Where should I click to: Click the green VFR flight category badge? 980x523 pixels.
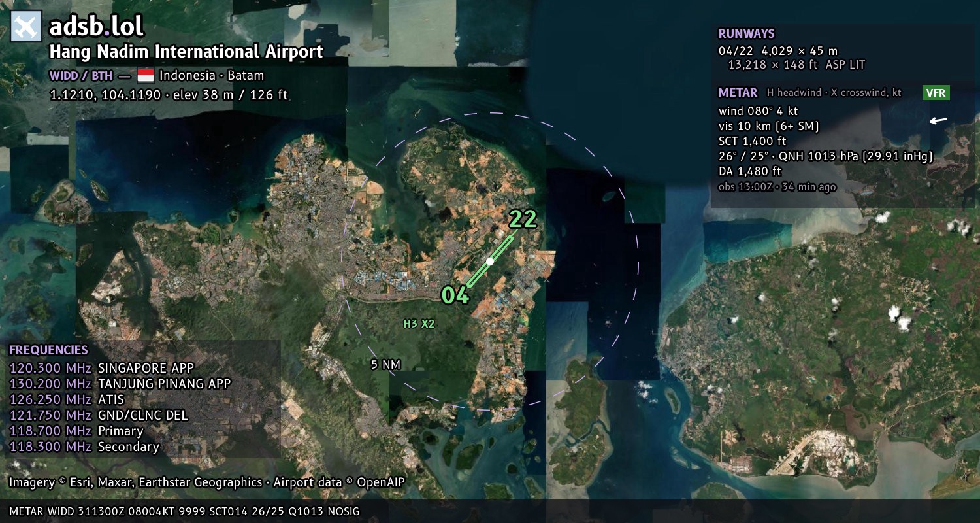tap(936, 93)
